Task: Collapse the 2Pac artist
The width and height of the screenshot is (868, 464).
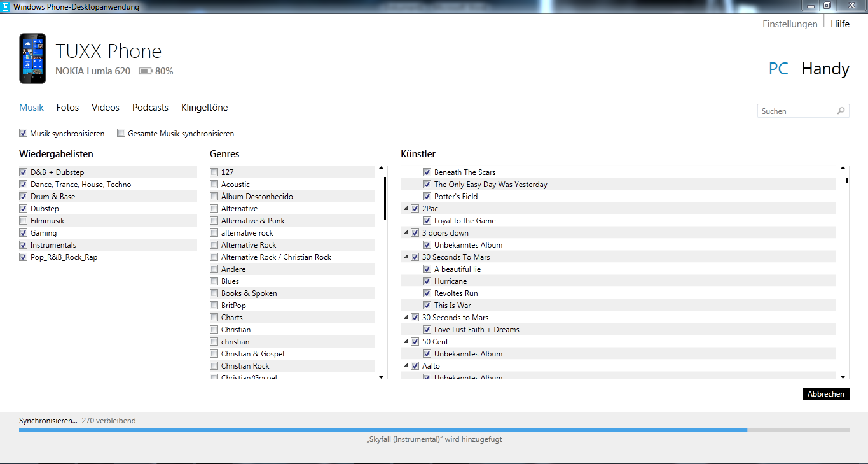Action: [406, 209]
